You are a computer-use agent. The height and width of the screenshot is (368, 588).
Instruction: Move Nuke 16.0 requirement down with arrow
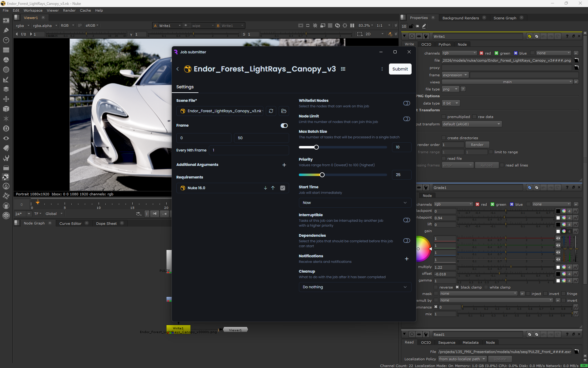coord(265,188)
